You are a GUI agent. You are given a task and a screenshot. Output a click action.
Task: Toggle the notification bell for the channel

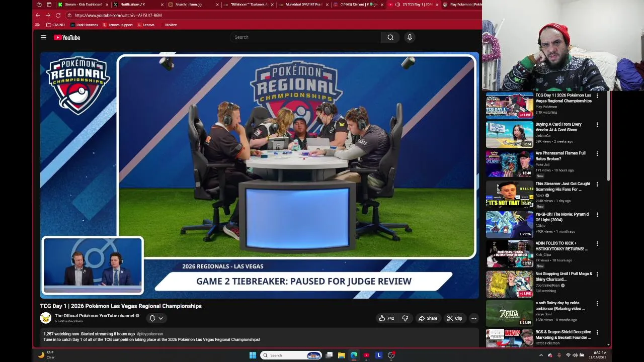pos(152,318)
